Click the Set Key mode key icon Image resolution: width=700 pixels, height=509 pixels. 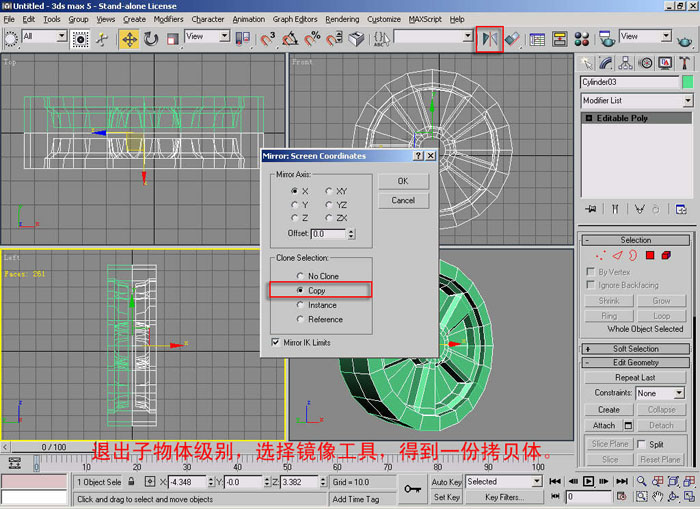click(412, 489)
